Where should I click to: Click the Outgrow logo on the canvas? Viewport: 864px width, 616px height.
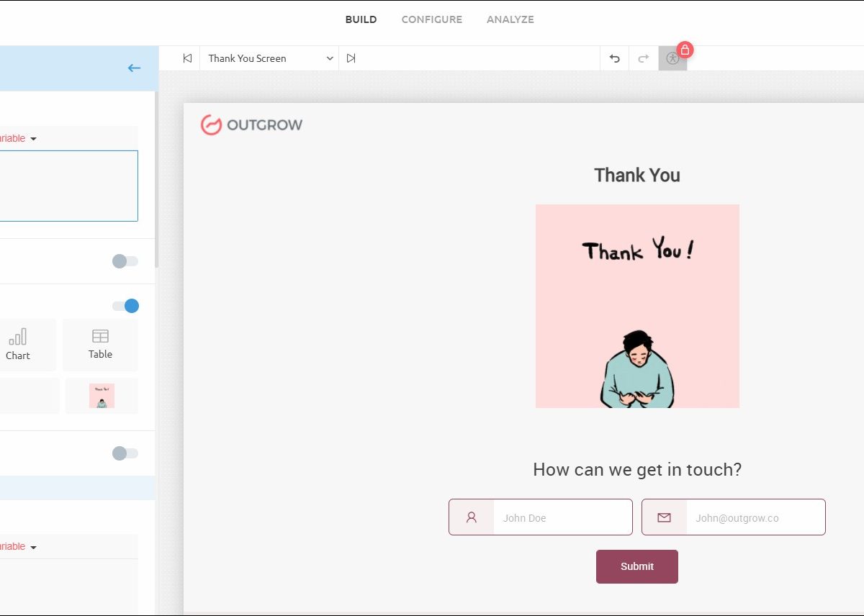[x=251, y=124]
